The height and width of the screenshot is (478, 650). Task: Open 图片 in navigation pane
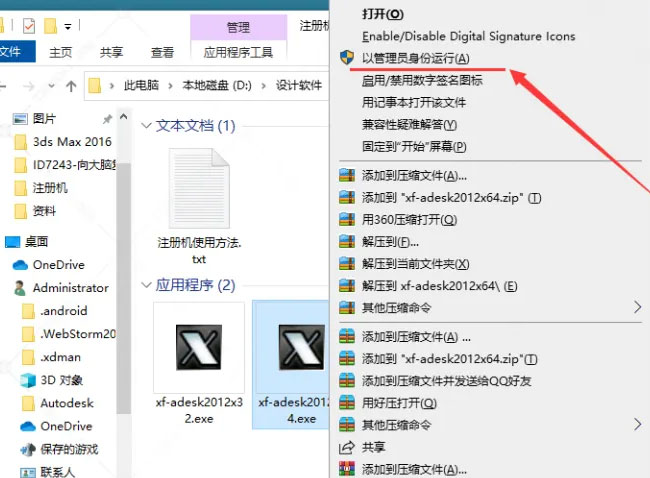coord(44,119)
